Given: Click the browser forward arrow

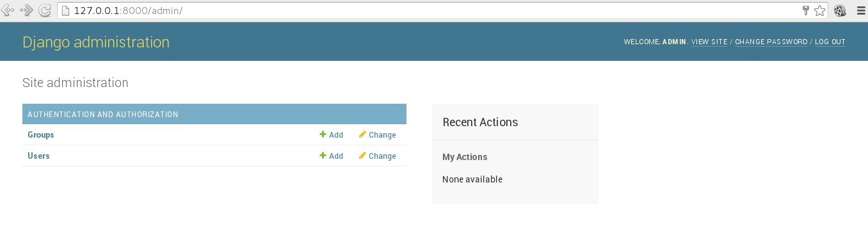Looking at the screenshot, I should coord(27,10).
